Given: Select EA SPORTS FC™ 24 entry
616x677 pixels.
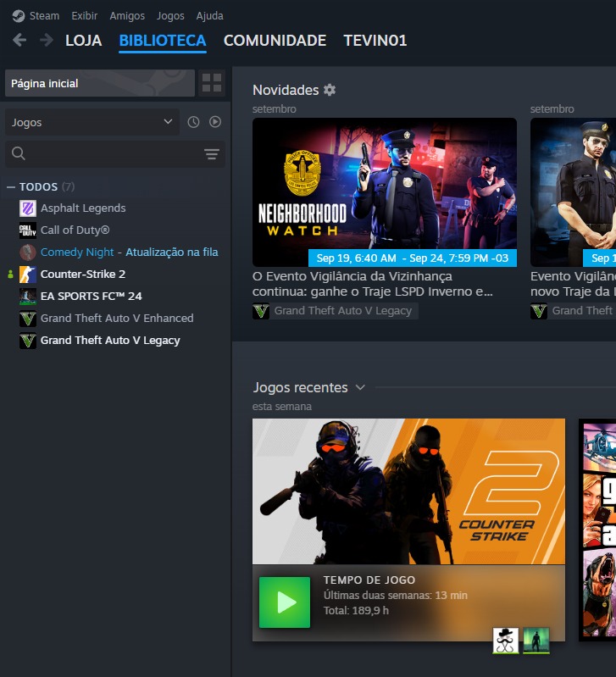Looking at the screenshot, I should coord(91,297).
